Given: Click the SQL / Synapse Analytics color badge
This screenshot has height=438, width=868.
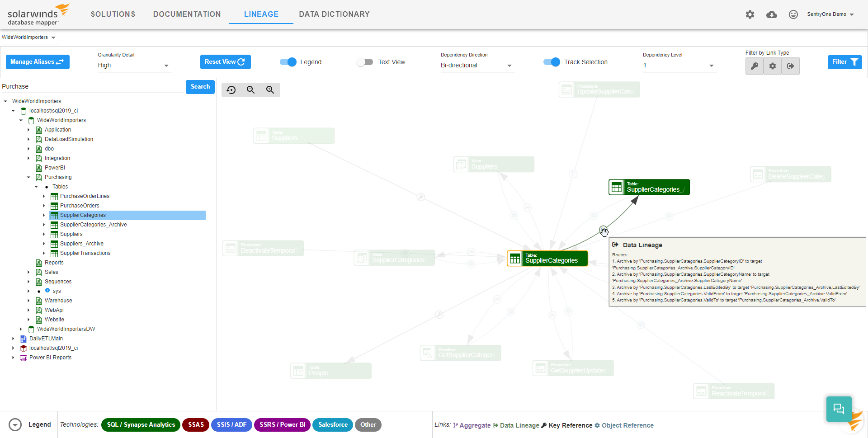Looking at the screenshot, I should pos(141,425).
